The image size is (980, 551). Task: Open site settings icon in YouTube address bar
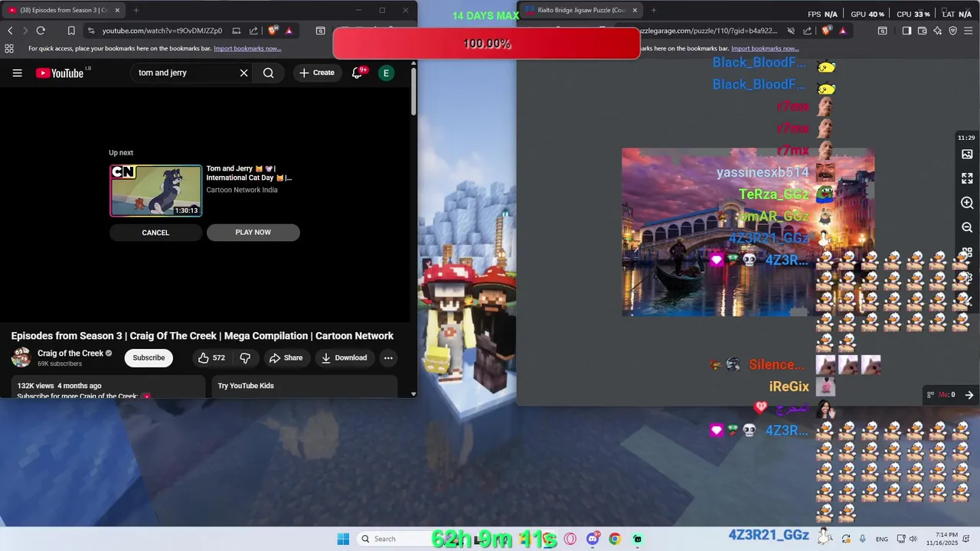pyautogui.click(x=91, y=31)
